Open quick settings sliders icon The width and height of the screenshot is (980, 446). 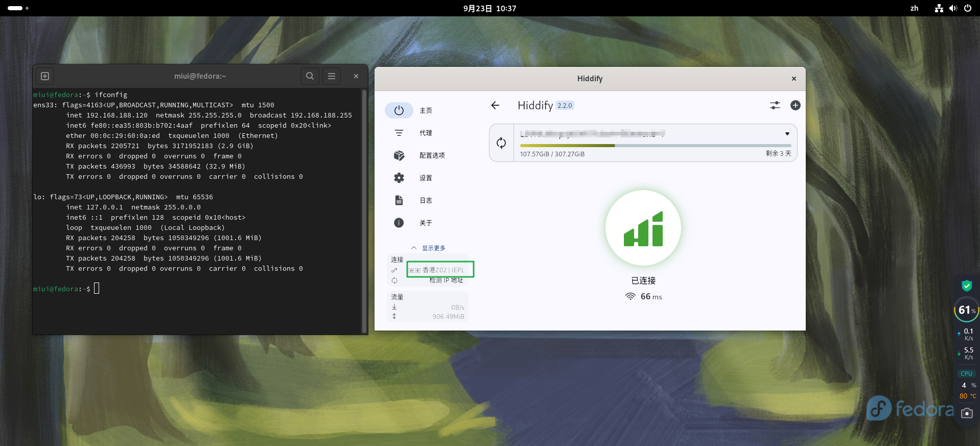tap(775, 105)
